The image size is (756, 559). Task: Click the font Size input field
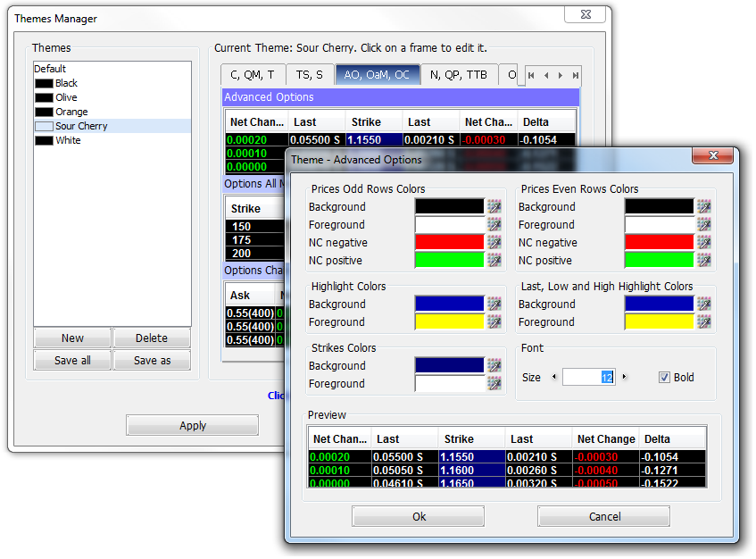coord(589,377)
